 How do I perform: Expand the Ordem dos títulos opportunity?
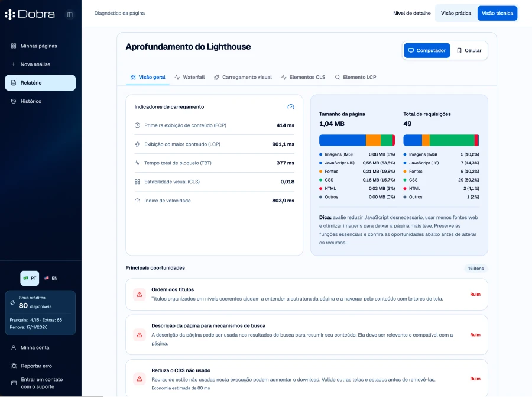307,295
